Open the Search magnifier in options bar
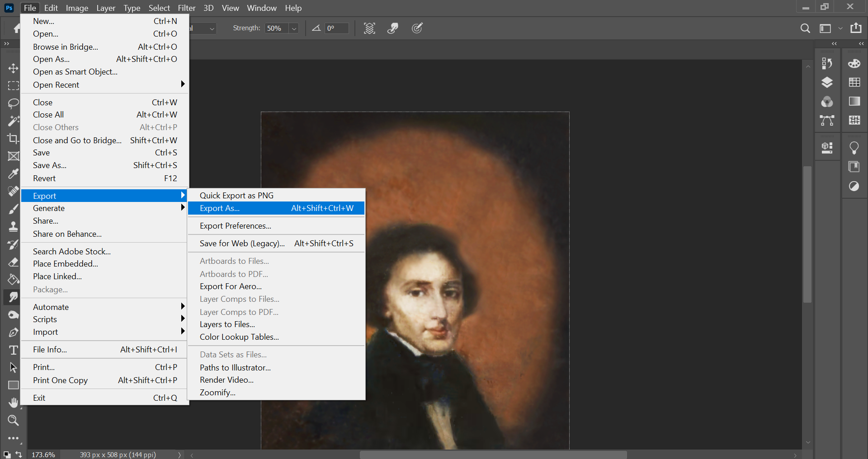 pos(805,28)
